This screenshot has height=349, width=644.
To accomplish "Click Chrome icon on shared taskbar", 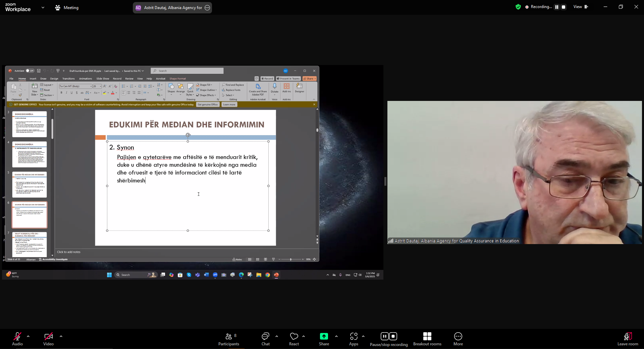I will tap(268, 275).
